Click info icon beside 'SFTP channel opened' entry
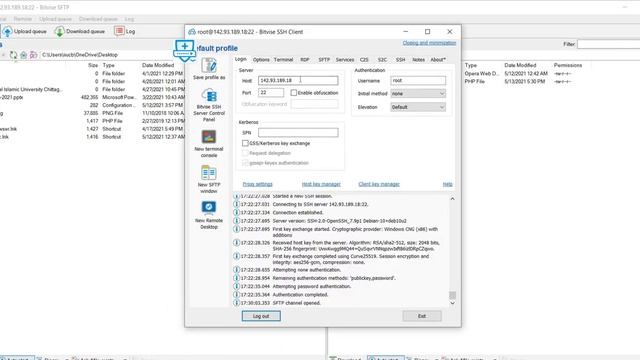Image resolution: width=640 pixels, height=360 pixels. pos(236,303)
